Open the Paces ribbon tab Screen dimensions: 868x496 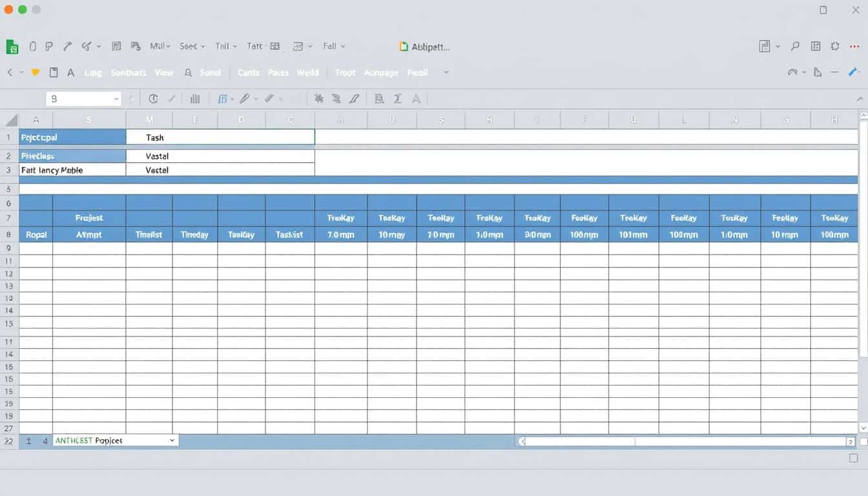point(278,73)
